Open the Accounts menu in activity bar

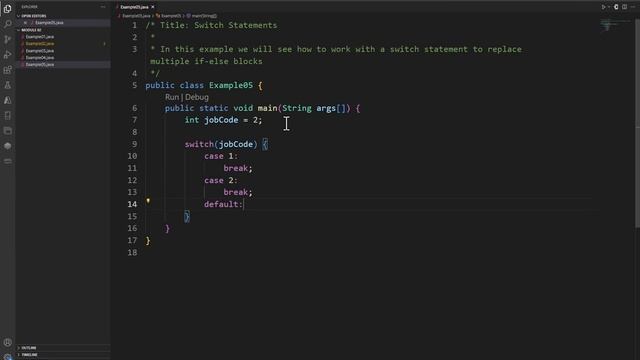click(x=7, y=342)
